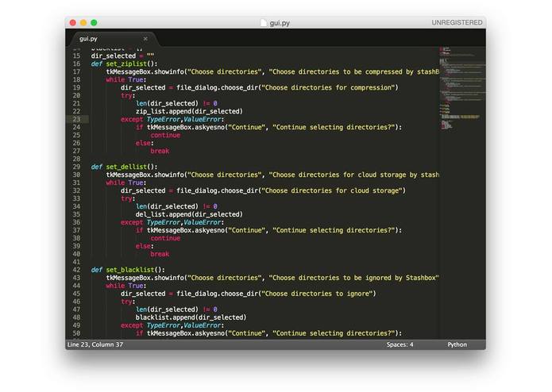Select the gui.py tab

pyautogui.click(x=112, y=39)
